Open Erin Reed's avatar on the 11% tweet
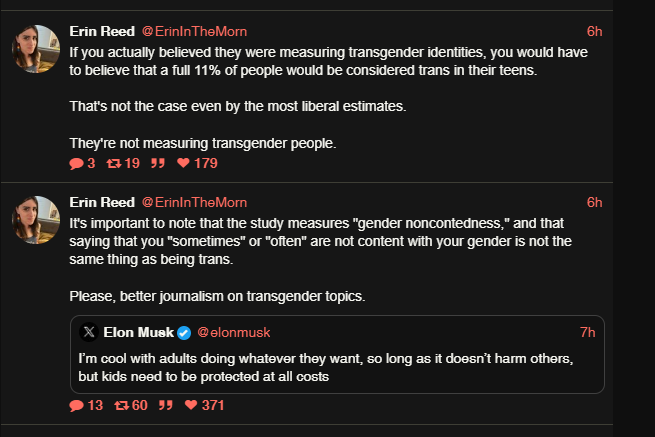655x437 pixels. pyautogui.click(x=36, y=49)
